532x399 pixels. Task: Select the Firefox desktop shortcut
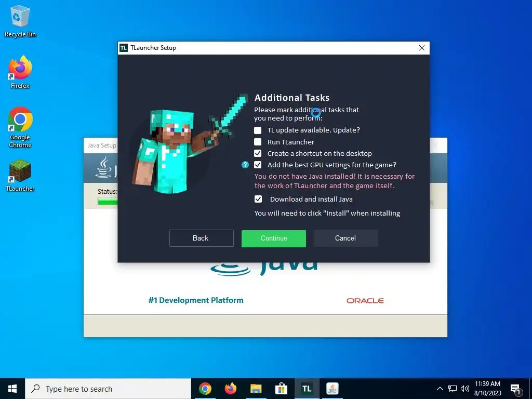click(20, 72)
